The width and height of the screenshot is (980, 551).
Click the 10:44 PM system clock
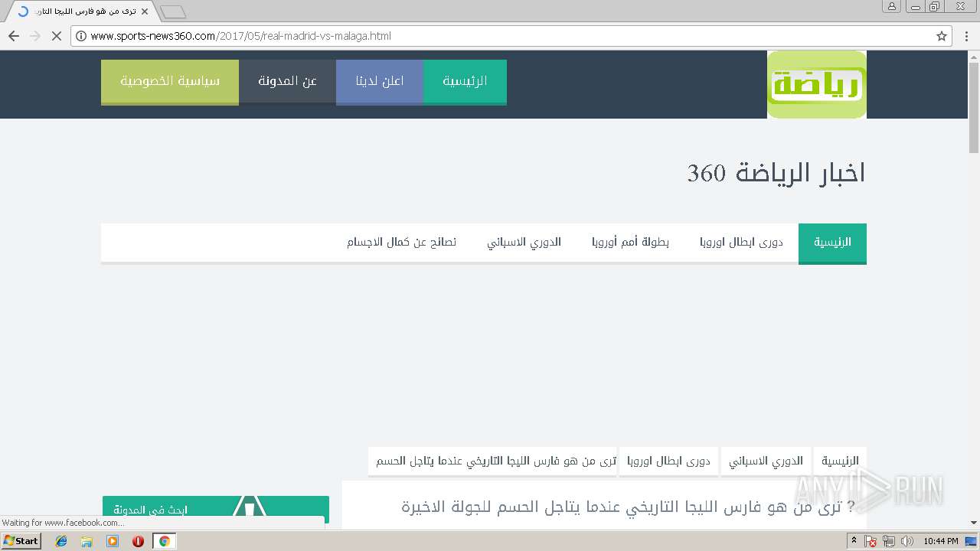[x=941, y=541]
